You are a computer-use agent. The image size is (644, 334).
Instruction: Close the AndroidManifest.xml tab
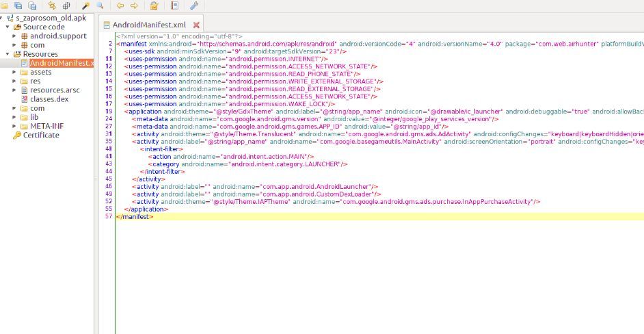tap(196, 25)
